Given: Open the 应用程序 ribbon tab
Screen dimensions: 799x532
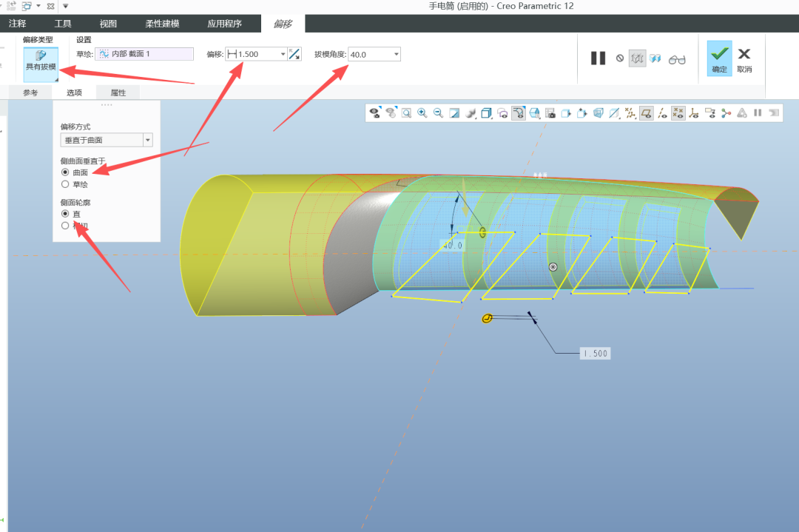Looking at the screenshot, I should click(224, 24).
